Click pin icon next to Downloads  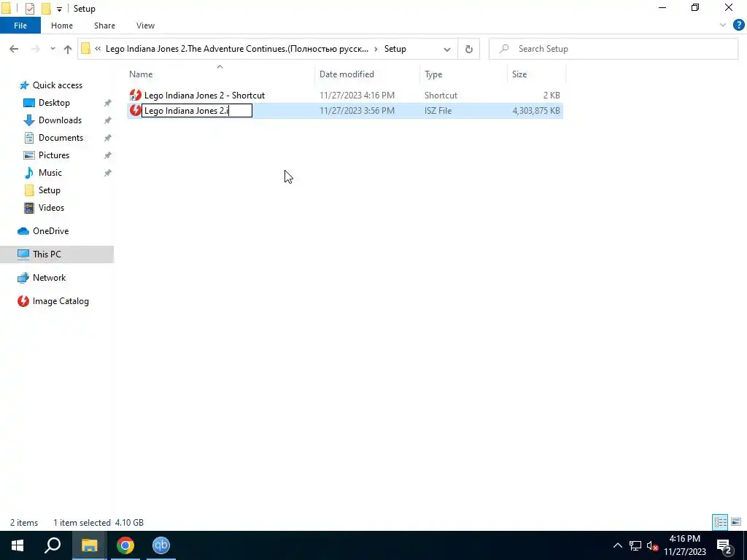coord(108,120)
